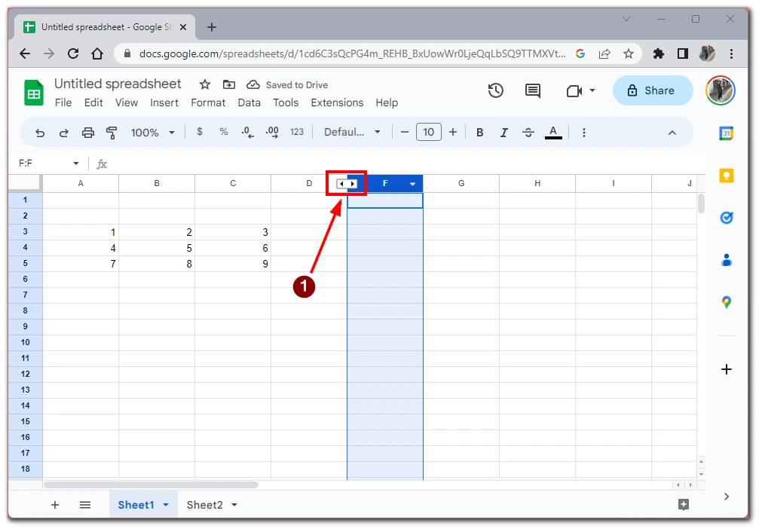
Task: Format as percent icon
Action: tap(224, 132)
